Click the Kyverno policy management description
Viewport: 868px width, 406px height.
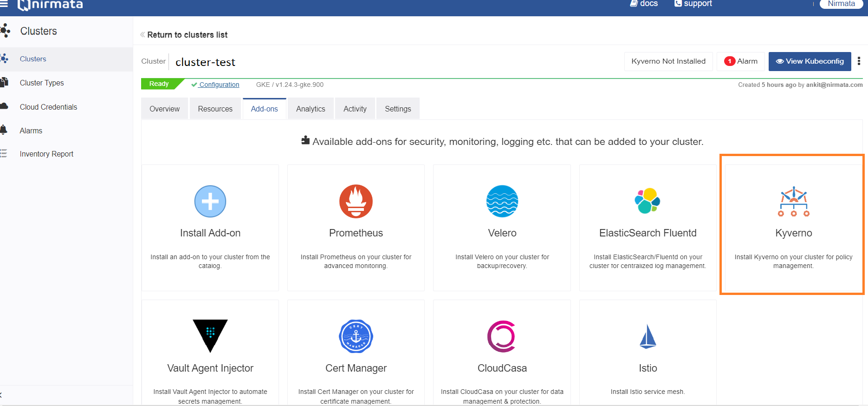pyautogui.click(x=793, y=262)
